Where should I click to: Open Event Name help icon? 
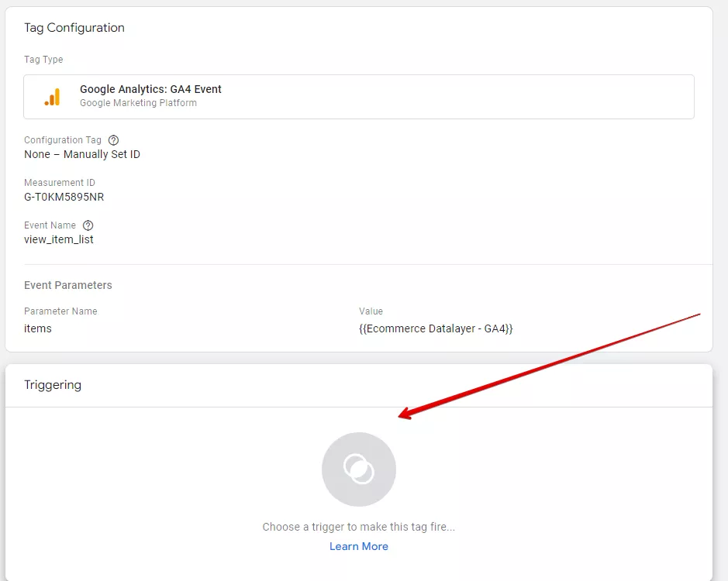[88, 225]
